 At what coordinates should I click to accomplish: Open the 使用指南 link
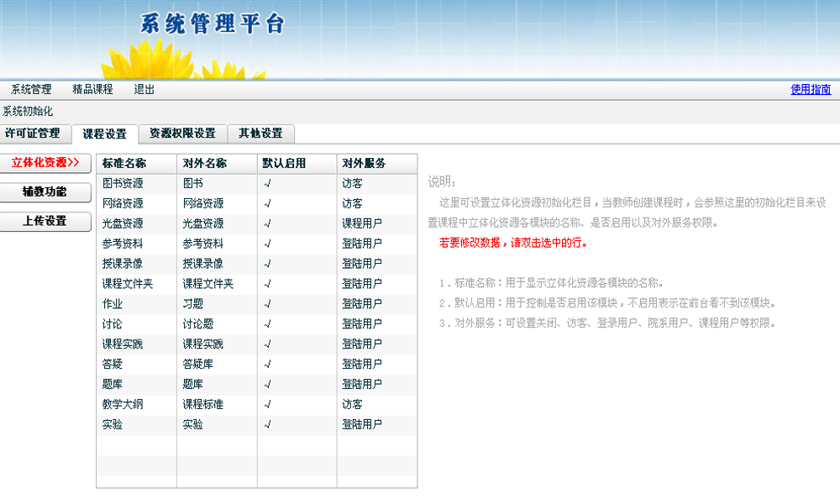811,90
